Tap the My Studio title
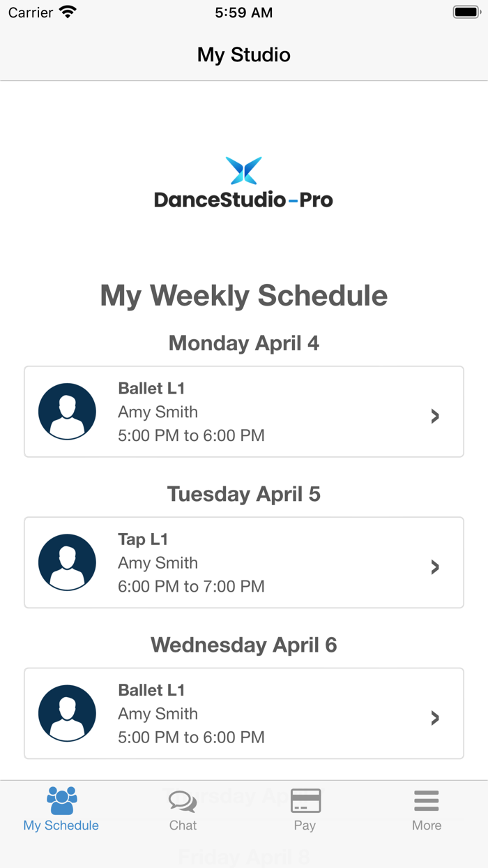This screenshot has height=868, width=488. point(243,54)
